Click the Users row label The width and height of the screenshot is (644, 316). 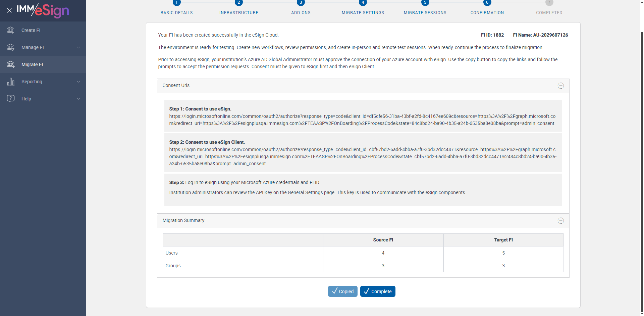pyautogui.click(x=171, y=253)
